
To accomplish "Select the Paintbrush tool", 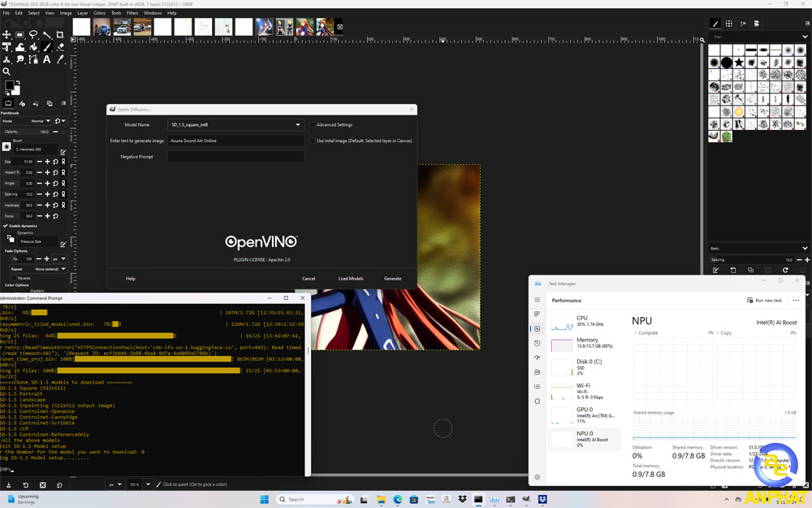I will click(x=46, y=47).
